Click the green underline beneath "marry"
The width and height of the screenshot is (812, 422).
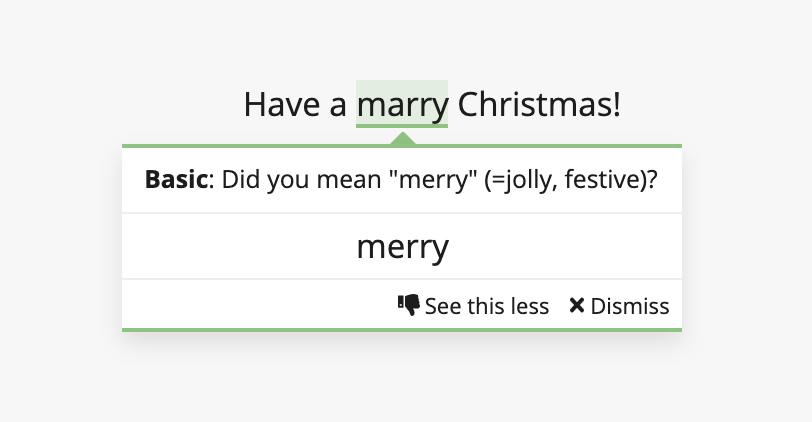[402, 126]
